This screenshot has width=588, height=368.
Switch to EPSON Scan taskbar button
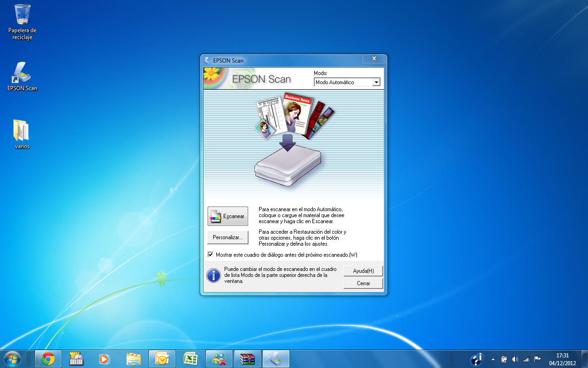[x=276, y=359]
